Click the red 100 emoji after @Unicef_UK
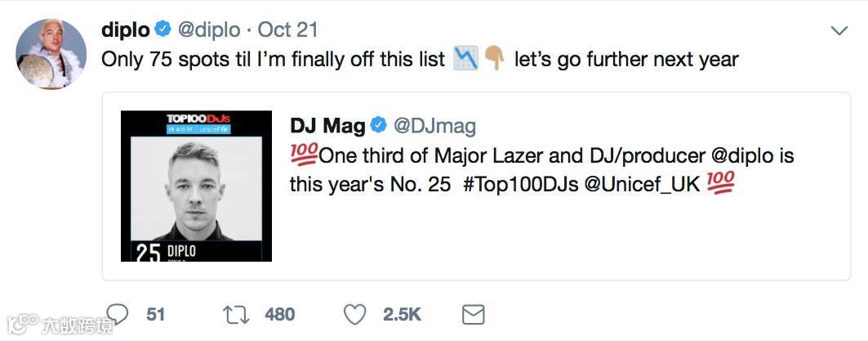 (x=720, y=184)
